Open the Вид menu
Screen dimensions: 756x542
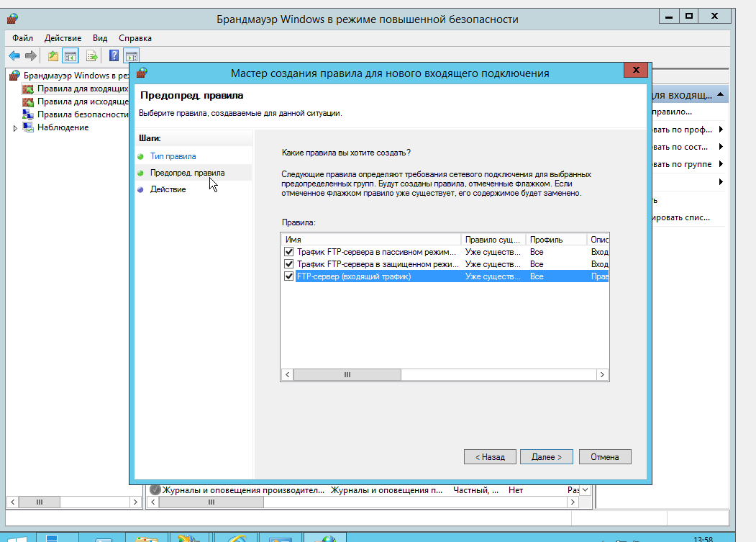[x=100, y=38]
